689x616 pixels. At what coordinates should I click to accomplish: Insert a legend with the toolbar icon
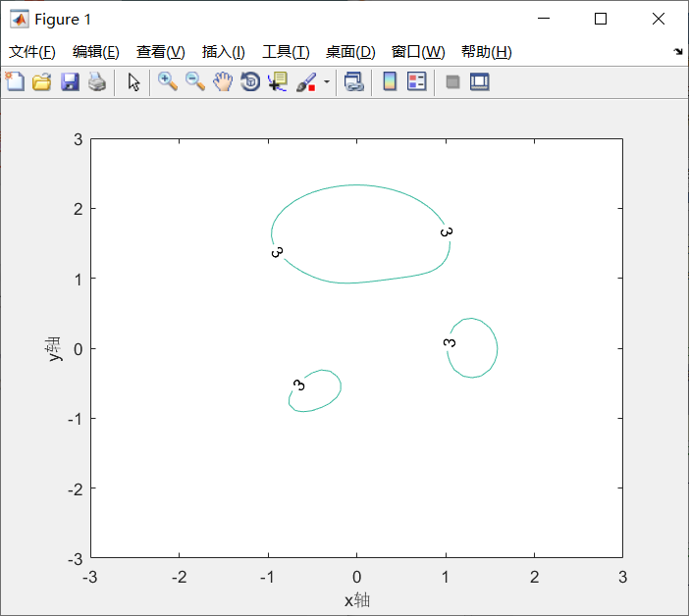tap(416, 82)
